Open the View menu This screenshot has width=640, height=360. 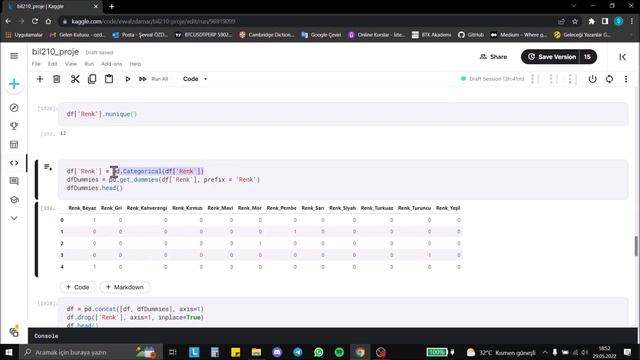tap(71, 64)
